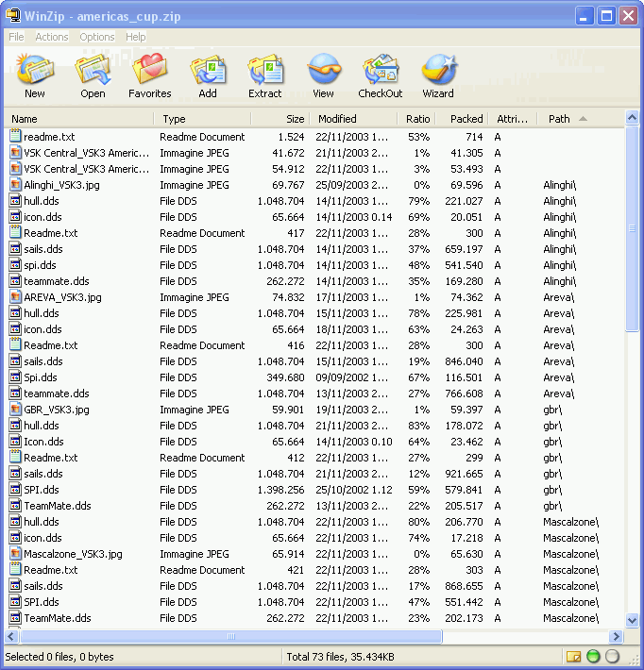Click the file icon of Spi.dds in Areva
The image size is (644, 670).
coord(15,377)
